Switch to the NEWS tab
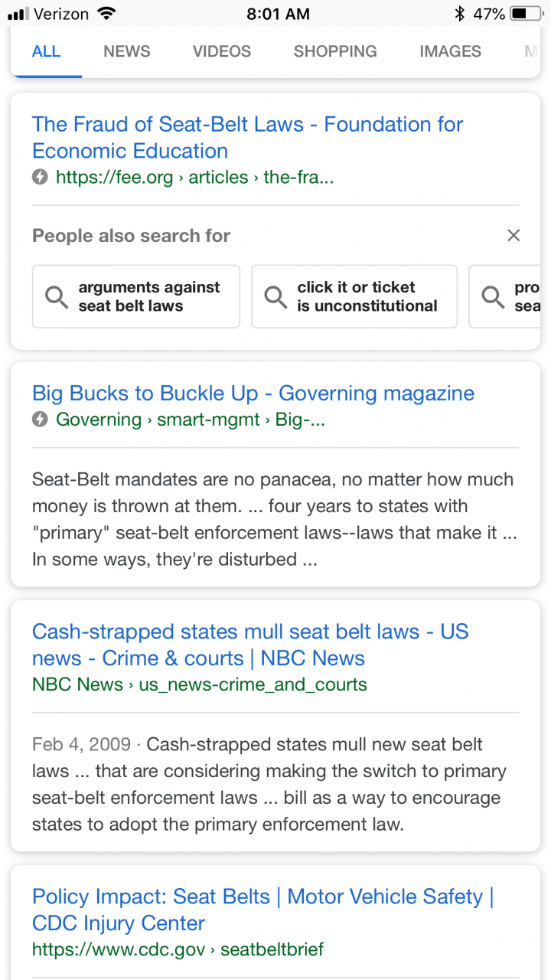 pos(127,51)
